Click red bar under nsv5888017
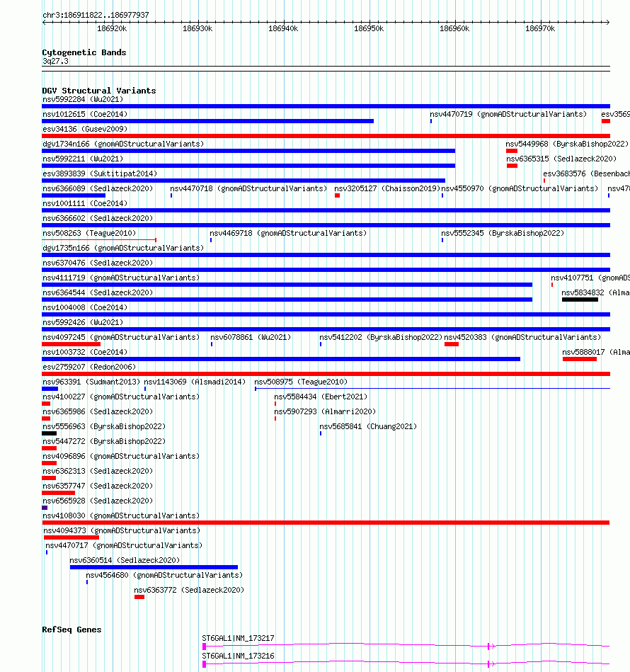This screenshot has height=672, width=630. (580, 359)
